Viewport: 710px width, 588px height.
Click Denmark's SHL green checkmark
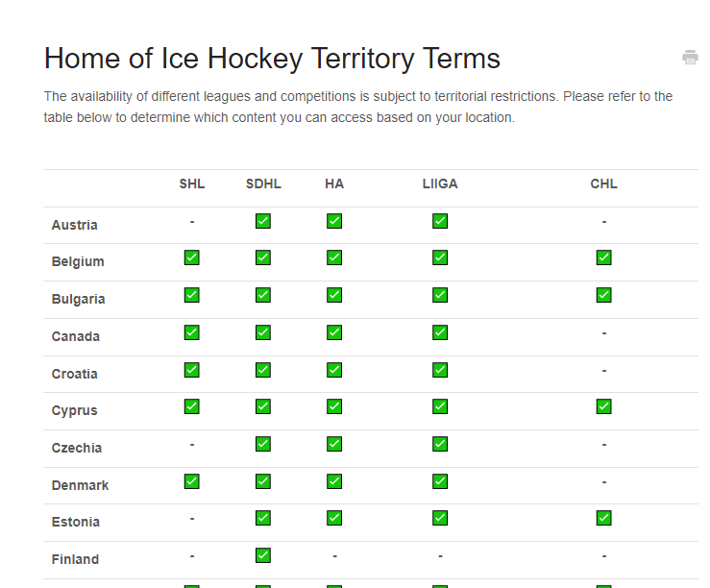pos(192,481)
